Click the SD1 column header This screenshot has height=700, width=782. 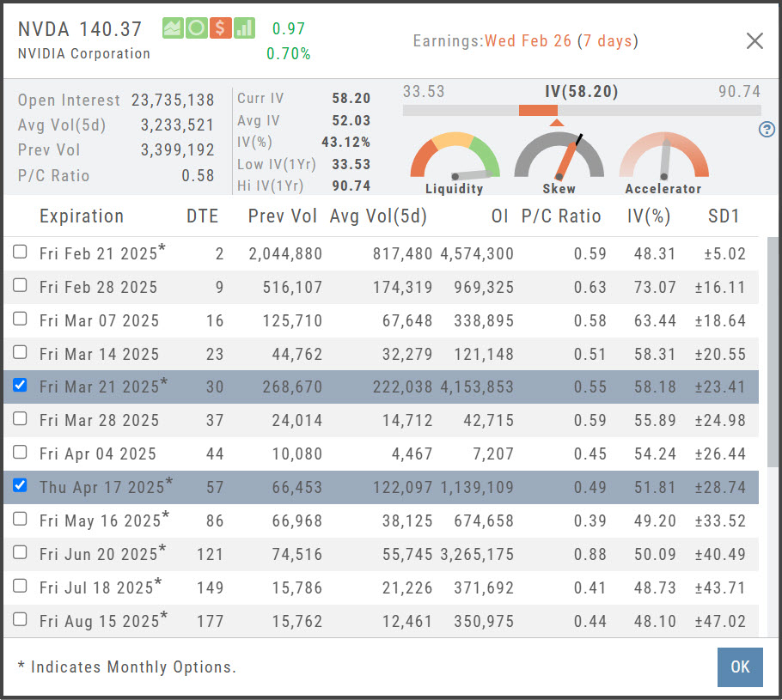[724, 216]
